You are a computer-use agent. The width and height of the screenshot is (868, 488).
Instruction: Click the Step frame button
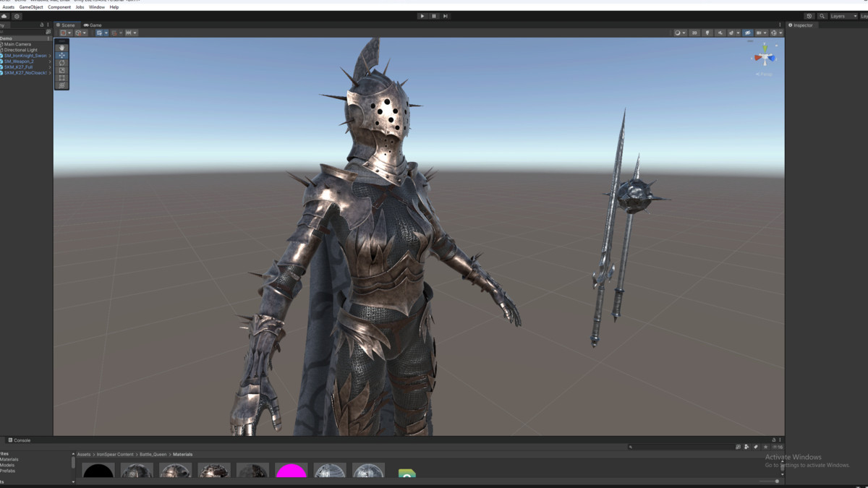(x=446, y=16)
